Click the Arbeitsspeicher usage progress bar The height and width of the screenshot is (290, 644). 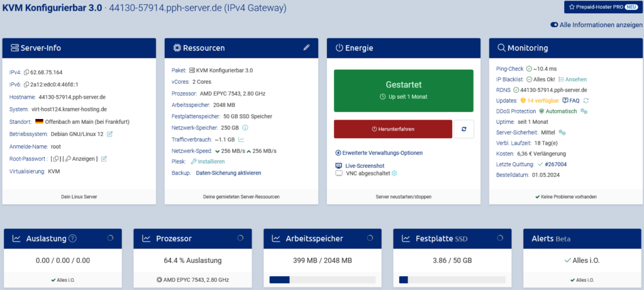click(x=323, y=280)
